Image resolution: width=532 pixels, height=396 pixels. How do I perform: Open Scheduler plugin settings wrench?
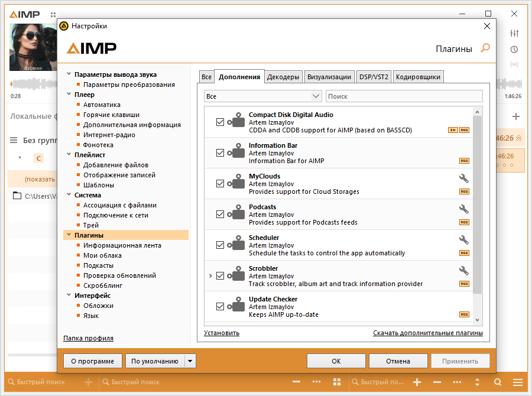point(464,239)
